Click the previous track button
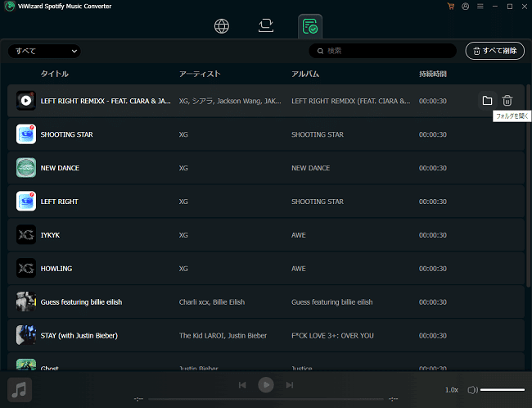The width and height of the screenshot is (532, 408). [242, 385]
